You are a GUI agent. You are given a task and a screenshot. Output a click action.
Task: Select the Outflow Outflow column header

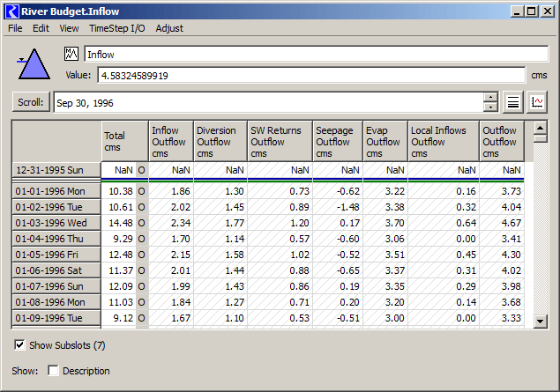click(x=502, y=141)
